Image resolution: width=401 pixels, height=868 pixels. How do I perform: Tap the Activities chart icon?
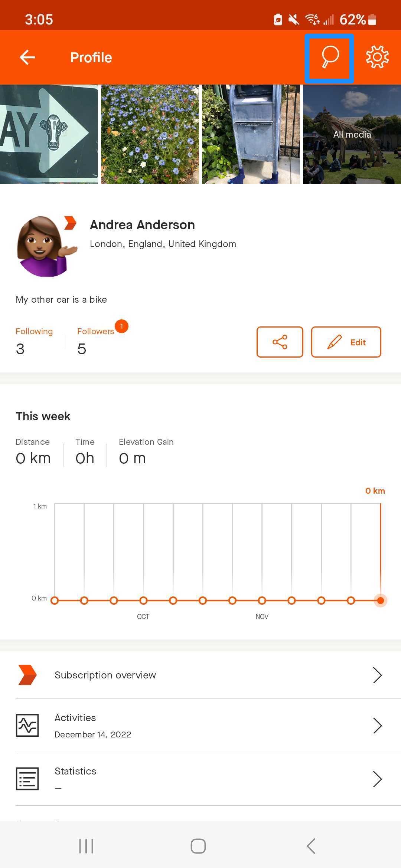point(27,725)
